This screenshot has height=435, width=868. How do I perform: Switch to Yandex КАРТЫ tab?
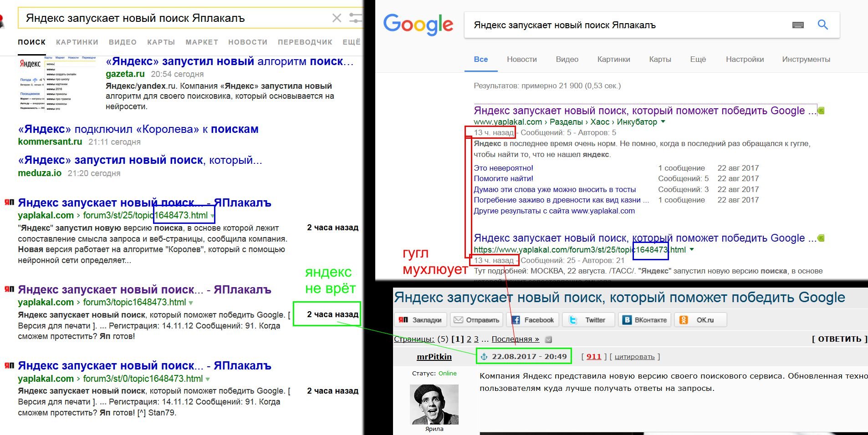pyautogui.click(x=161, y=42)
